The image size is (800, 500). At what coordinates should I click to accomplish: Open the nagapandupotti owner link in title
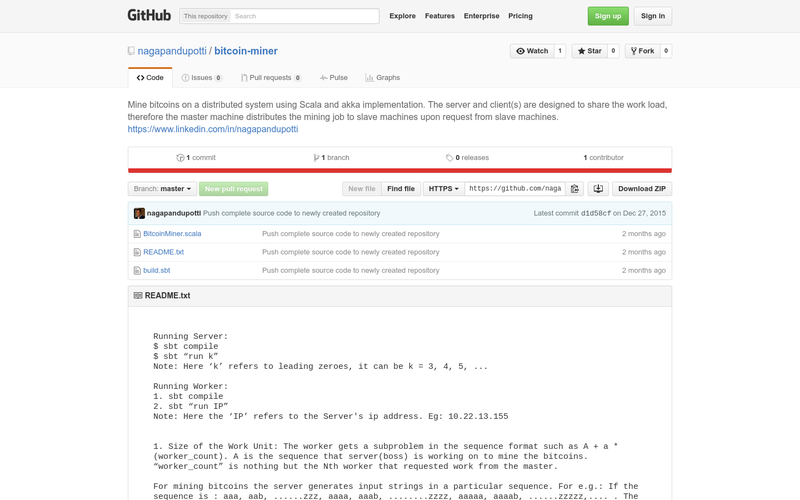tap(172, 51)
